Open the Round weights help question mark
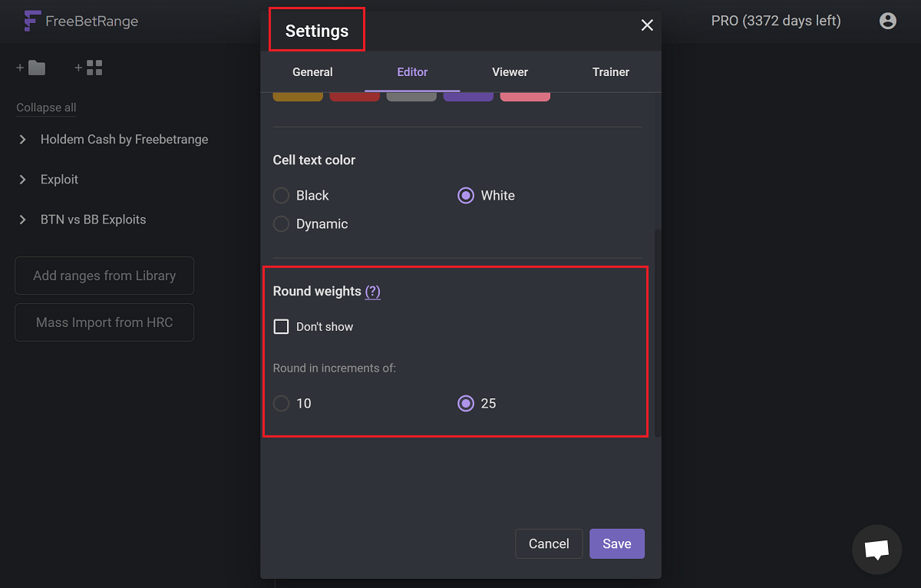Viewport: 921px width, 588px height. tap(372, 292)
